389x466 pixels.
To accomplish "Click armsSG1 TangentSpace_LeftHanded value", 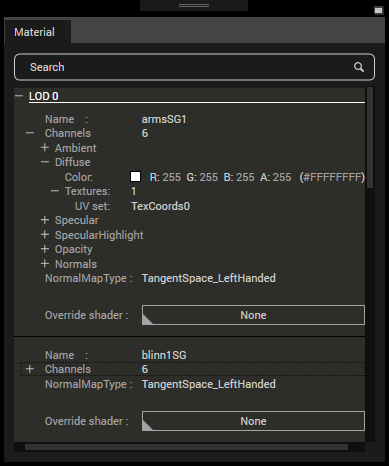I will click(209, 278).
